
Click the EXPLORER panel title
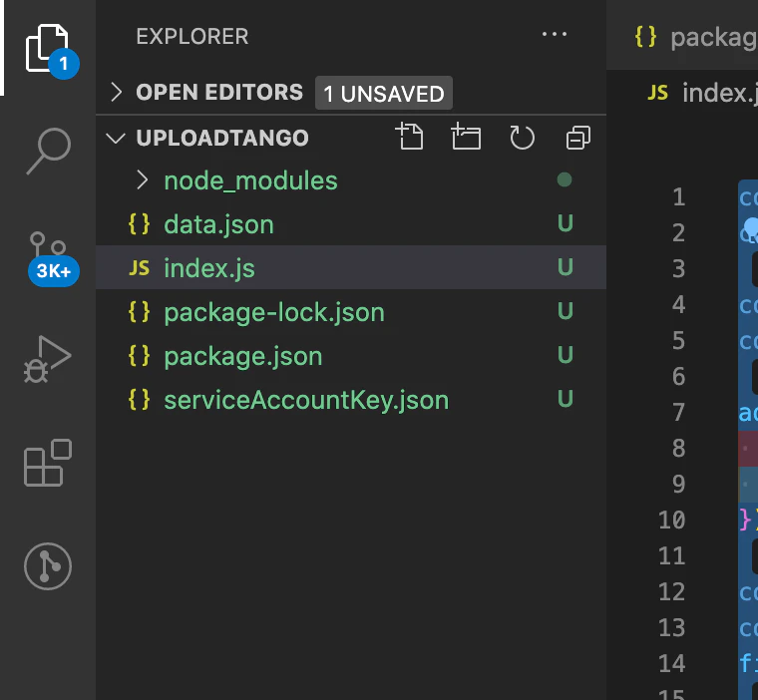[192, 36]
